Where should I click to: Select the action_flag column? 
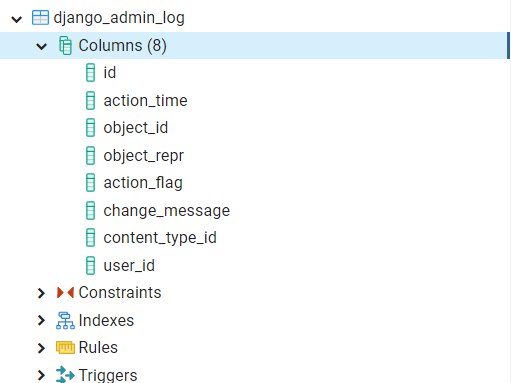pos(143,183)
